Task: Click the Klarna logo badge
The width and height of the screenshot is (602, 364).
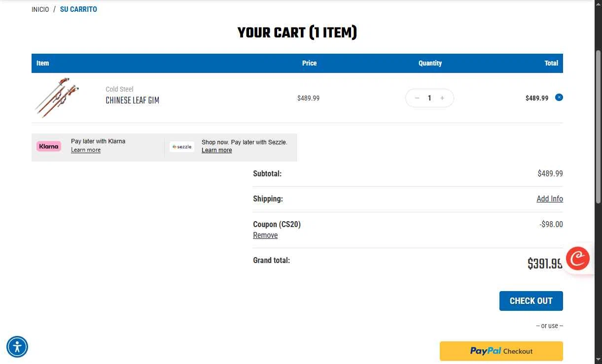Action: coord(49,146)
